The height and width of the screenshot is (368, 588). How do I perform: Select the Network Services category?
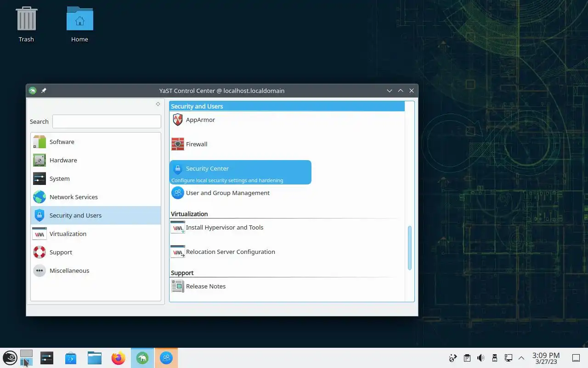coord(96,197)
